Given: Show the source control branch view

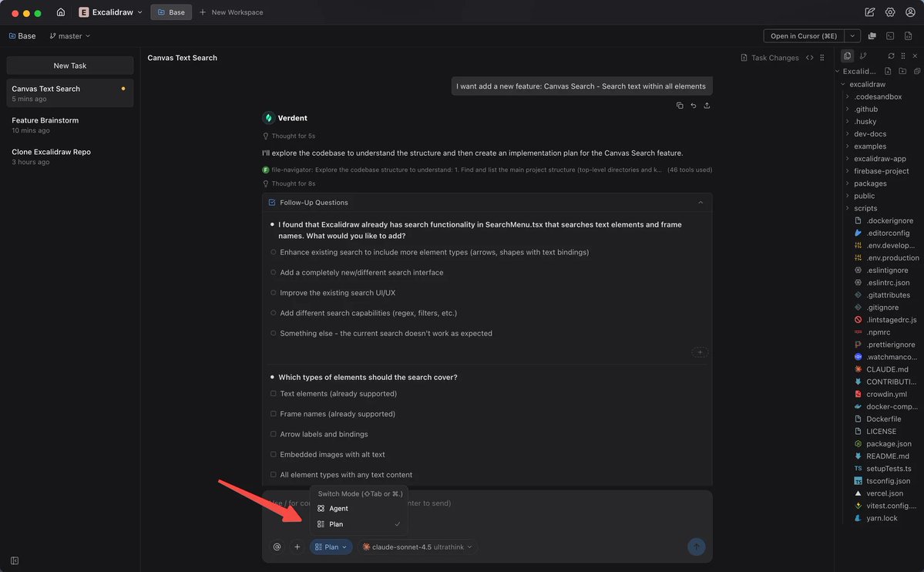Looking at the screenshot, I should 862,56.
